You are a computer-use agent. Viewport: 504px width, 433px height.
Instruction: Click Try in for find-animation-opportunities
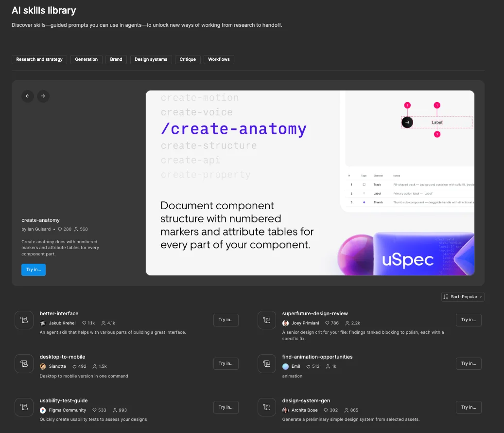(469, 363)
